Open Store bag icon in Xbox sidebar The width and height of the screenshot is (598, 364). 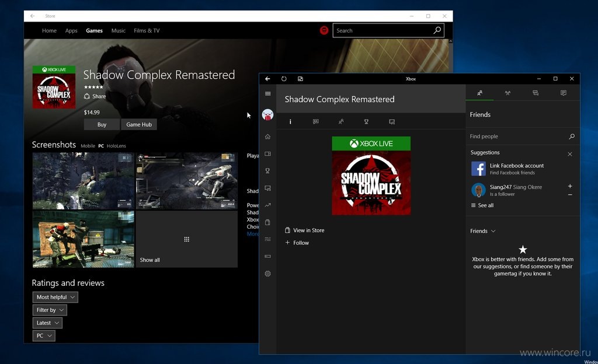[267, 222]
